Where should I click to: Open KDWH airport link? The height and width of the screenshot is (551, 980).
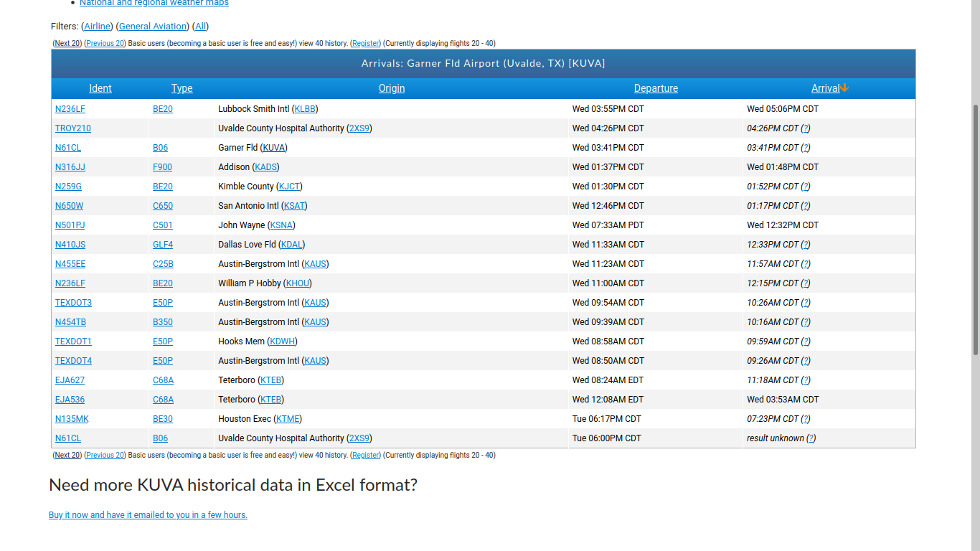pos(283,342)
